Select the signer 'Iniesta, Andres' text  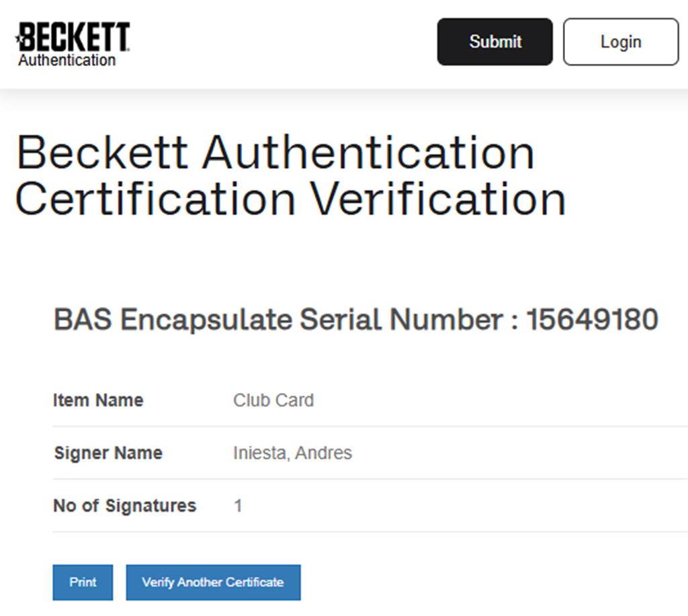tap(292, 453)
